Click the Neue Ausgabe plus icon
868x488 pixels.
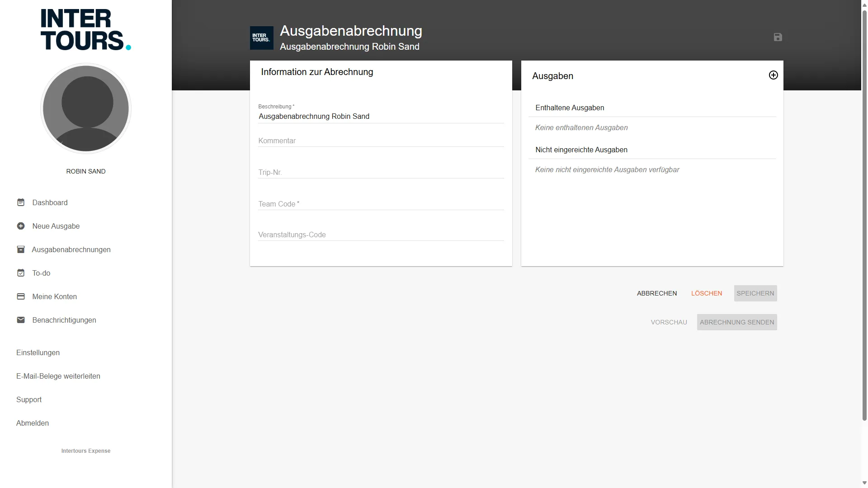point(21,226)
